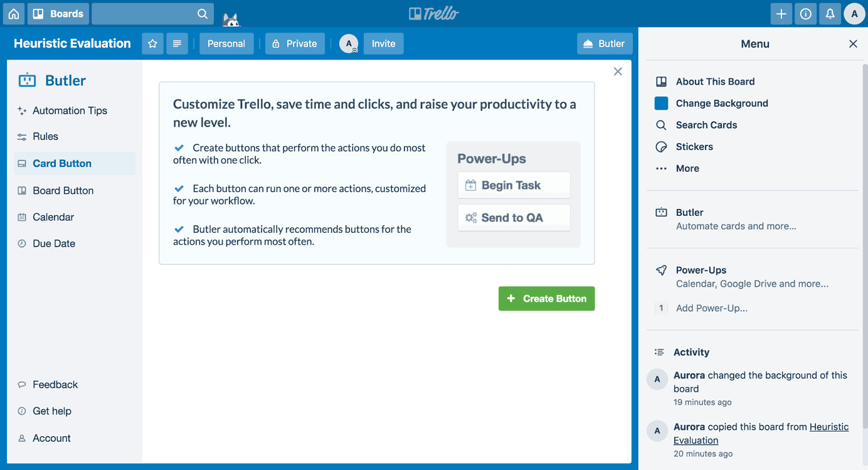868x470 pixels.
Task: Click the Menu panel scrollbar
Action: click(x=865, y=248)
